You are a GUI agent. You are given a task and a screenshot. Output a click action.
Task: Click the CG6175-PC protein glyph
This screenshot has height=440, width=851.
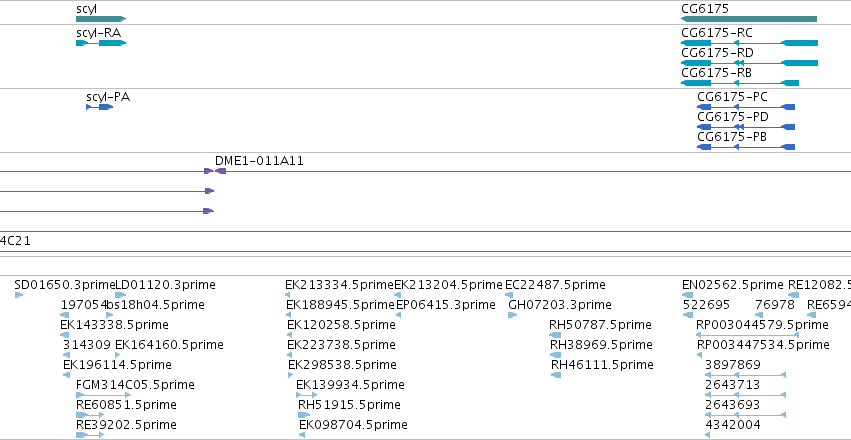[746, 107]
